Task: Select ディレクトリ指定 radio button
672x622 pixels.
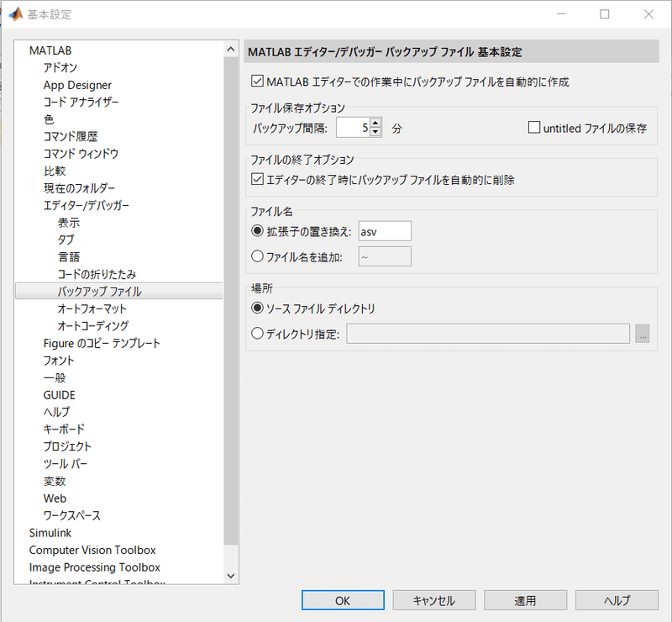Action: click(257, 334)
